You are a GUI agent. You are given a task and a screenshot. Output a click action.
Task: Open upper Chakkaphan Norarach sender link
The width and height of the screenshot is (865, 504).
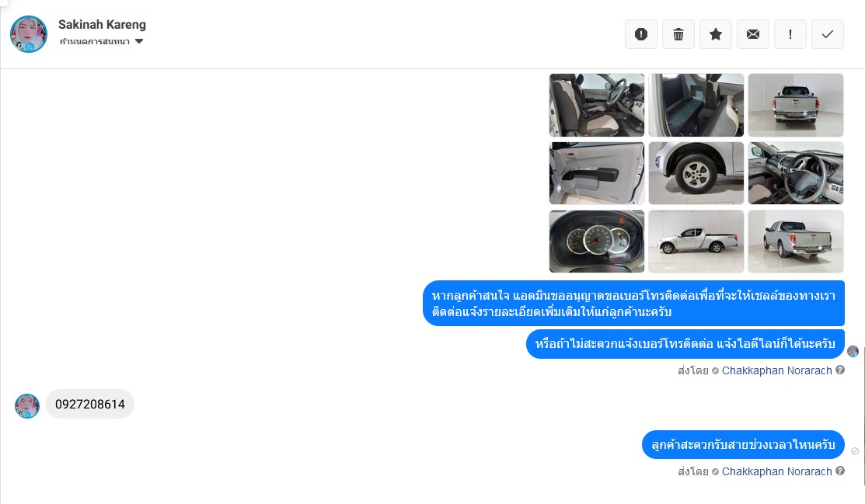pos(776,370)
